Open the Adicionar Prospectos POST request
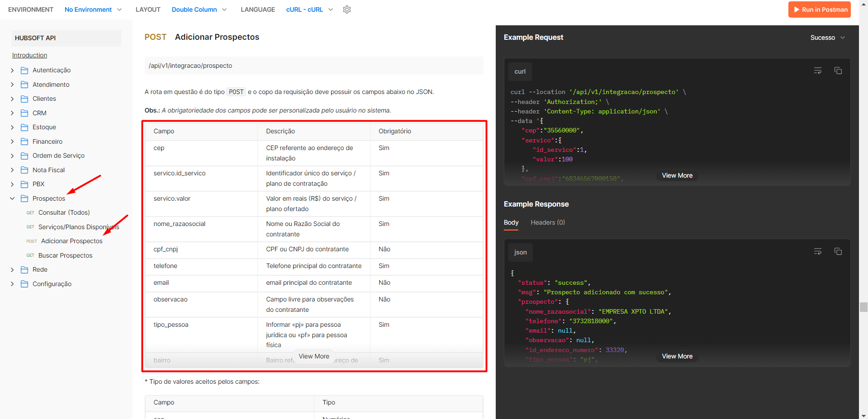Image resolution: width=868 pixels, height=419 pixels. (x=71, y=241)
